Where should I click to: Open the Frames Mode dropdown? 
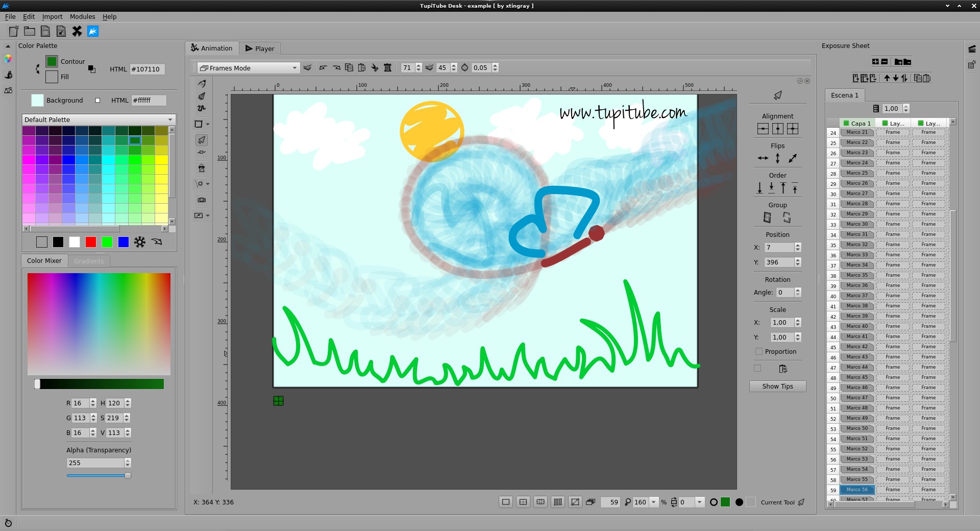248,68
